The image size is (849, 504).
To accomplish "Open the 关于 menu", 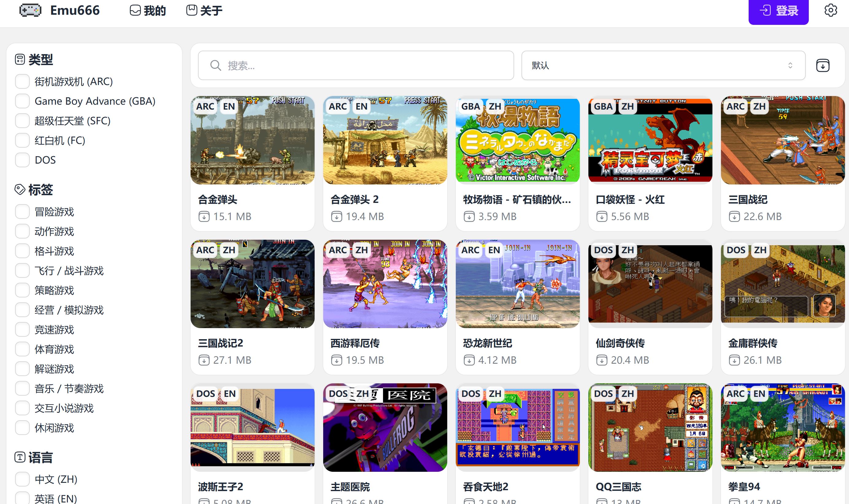I will pyautogui.click(x=204, y=10).
